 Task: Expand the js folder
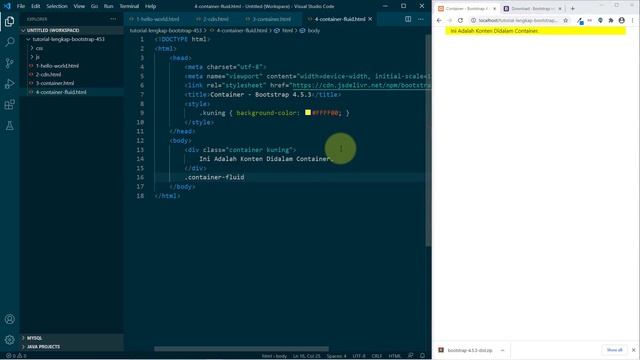point(37,57)
